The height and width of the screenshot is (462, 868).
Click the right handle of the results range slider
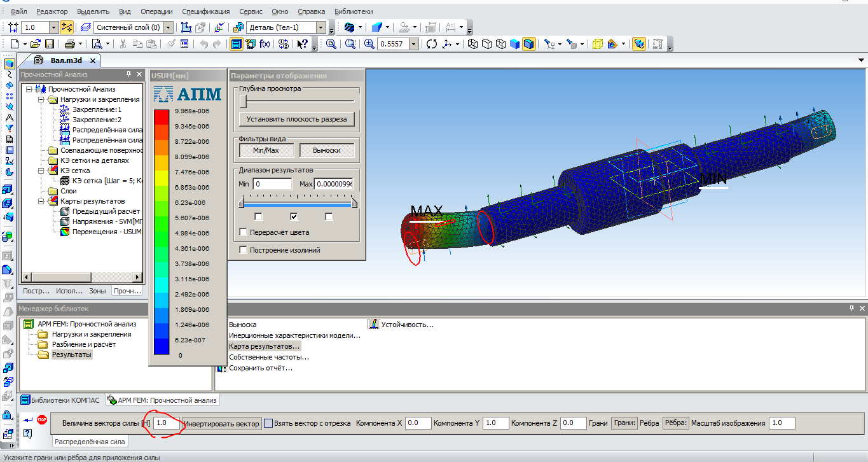[x=354, y=203]
